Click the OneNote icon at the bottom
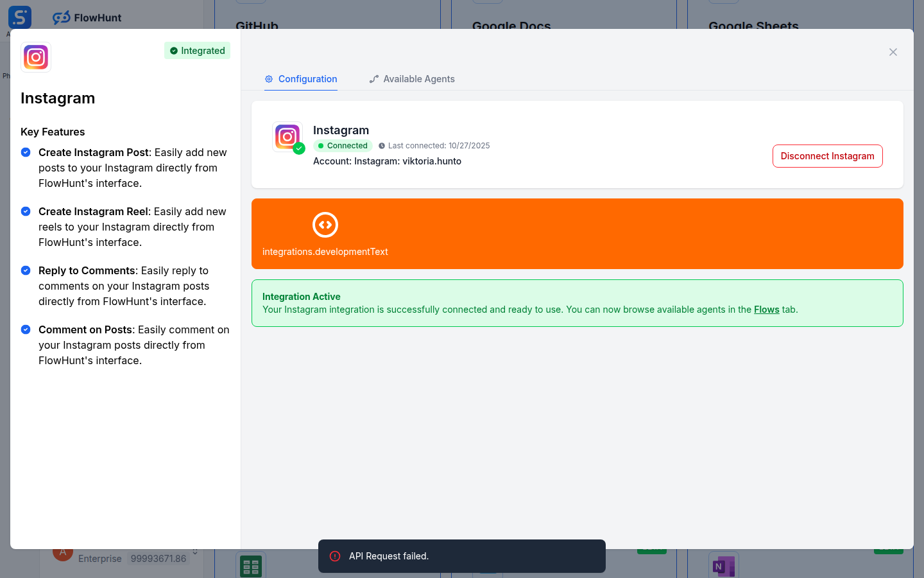 (x=724, y=566)
